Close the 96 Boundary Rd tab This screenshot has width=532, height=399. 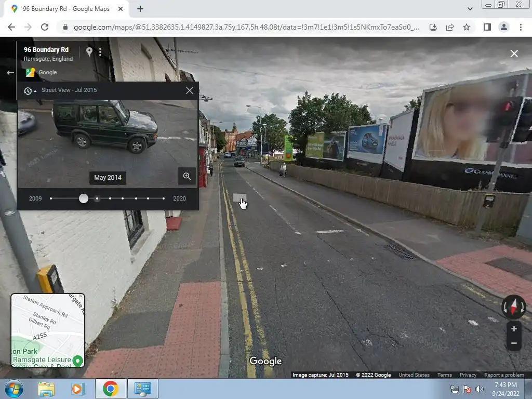(x=121, y=9)
